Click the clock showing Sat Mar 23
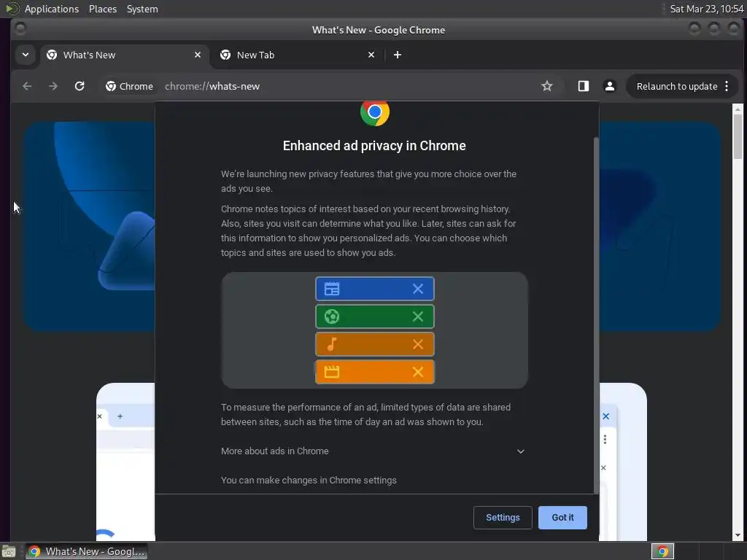The width and height of the screenshot is (747, 560). [706, 9]
